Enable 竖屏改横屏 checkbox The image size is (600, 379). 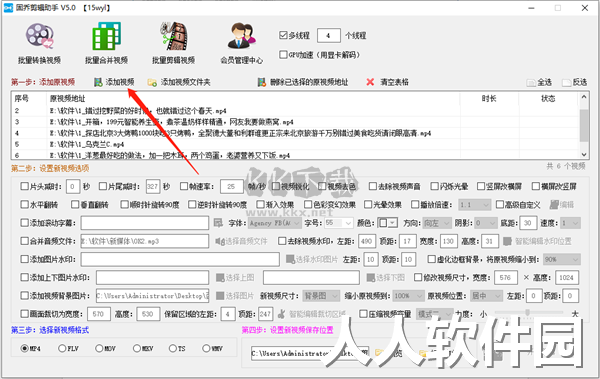click(x=481, y=186)
